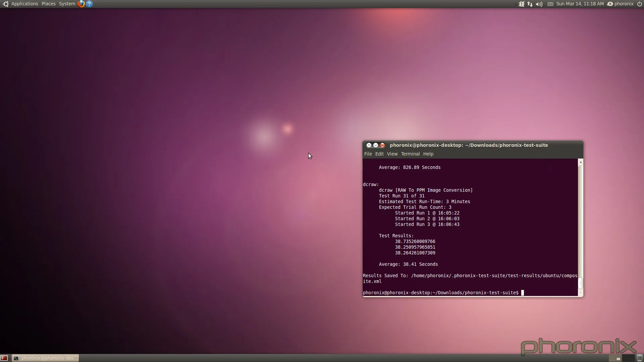This screenshot has height=362, width=644.
Task: Open the mail envelope indicator
Action: click(x=550, y=4)
